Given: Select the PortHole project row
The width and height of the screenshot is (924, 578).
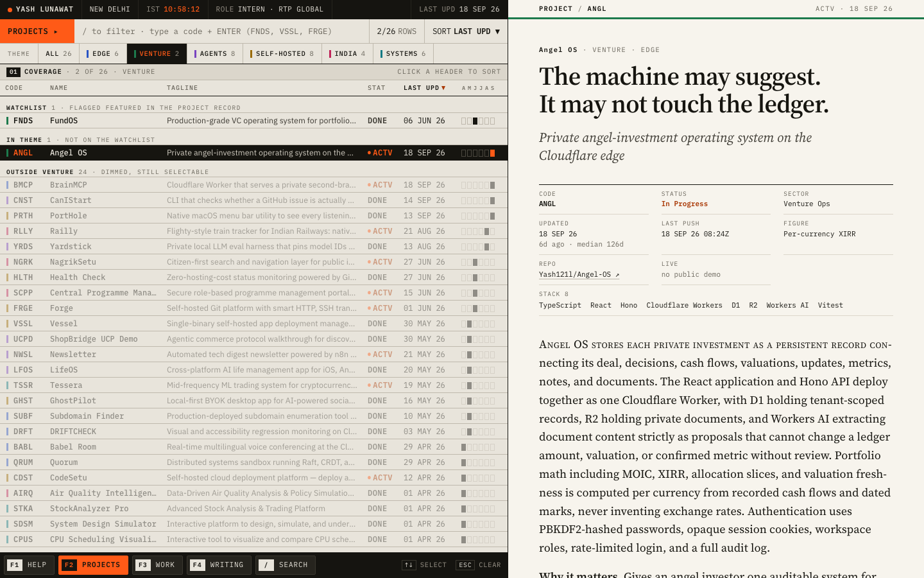Looking at the screenshot, I should coord(253,216).
